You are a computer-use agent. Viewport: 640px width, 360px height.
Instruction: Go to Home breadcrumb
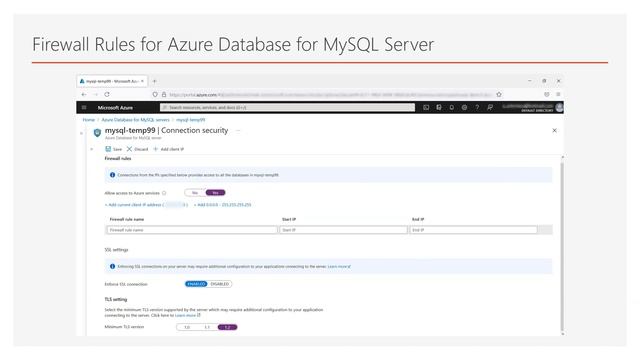(x=89, y=120)
